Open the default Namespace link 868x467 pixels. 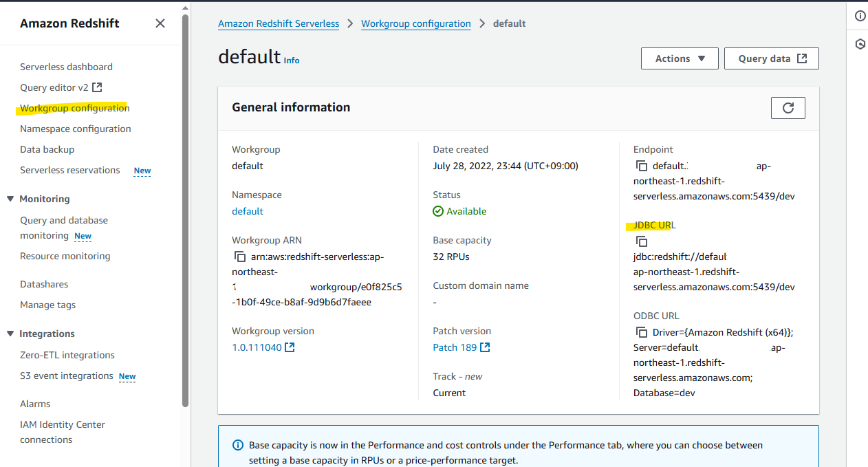pos(248,211)
